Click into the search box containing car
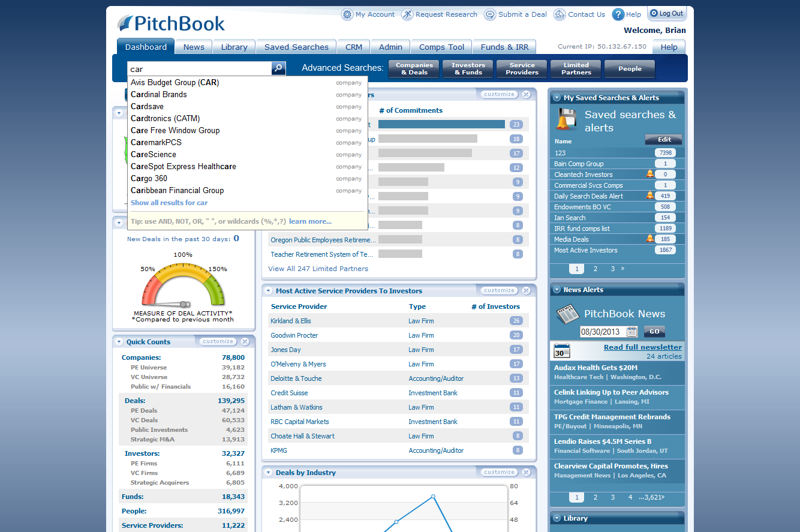The height and width of the screenshot is (532, 800). (200, 68)
